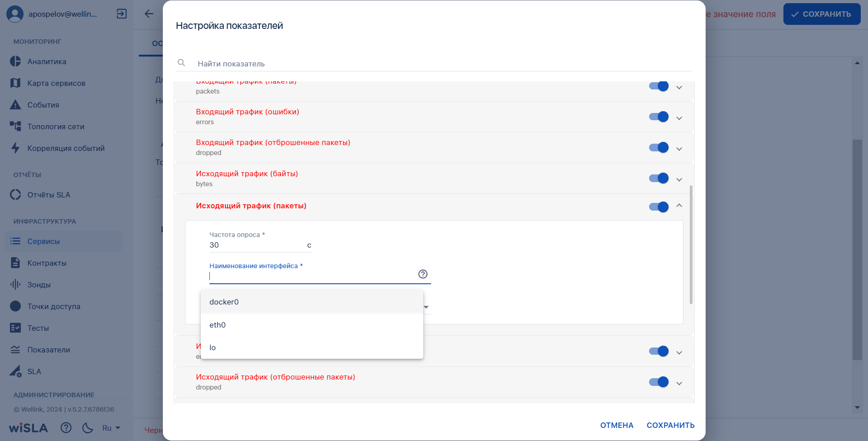The width and height of the screenshot is (868, 441).
Task: Expand the packets row chevron
Action: coord(679,88)
